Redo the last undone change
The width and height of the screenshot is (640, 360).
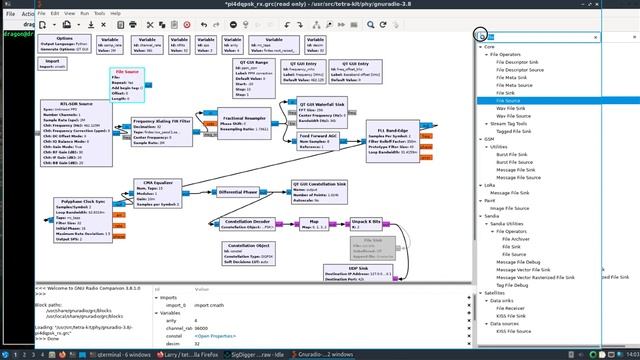coord(216,25)
